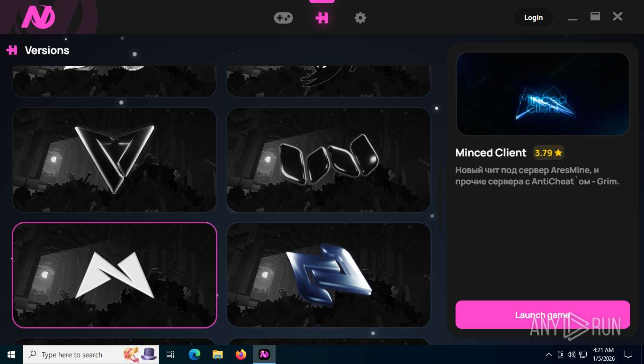The image size is (644, 364).
Task: Click the 3.79 star rating badge
Action: click(548, 153)
